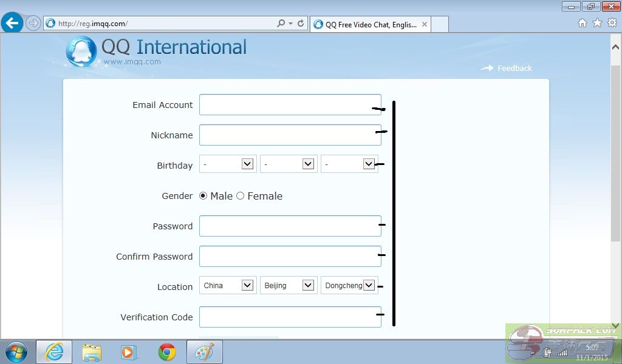Minimize the browser window
The height and width of the screenshot is (364, 622).
(x=572, y=6)
